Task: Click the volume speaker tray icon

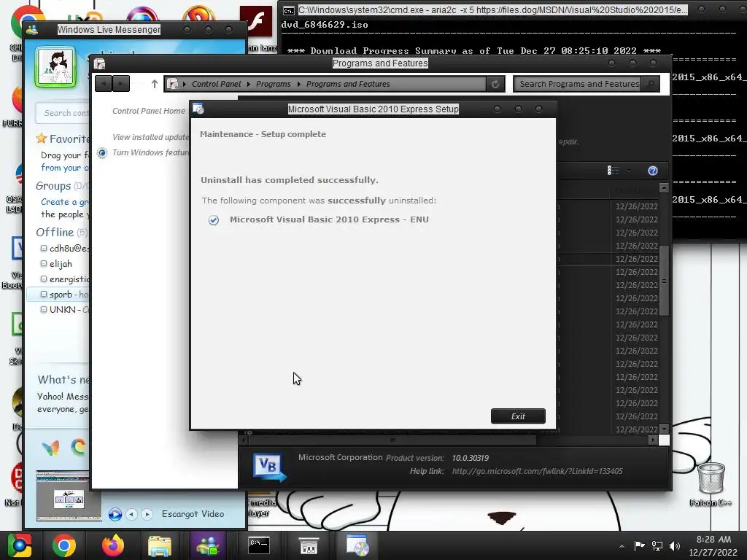Action: point(675,545)
